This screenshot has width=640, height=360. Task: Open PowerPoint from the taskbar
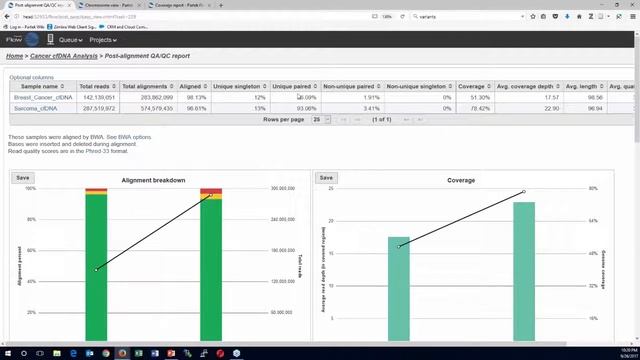[171, 353]
